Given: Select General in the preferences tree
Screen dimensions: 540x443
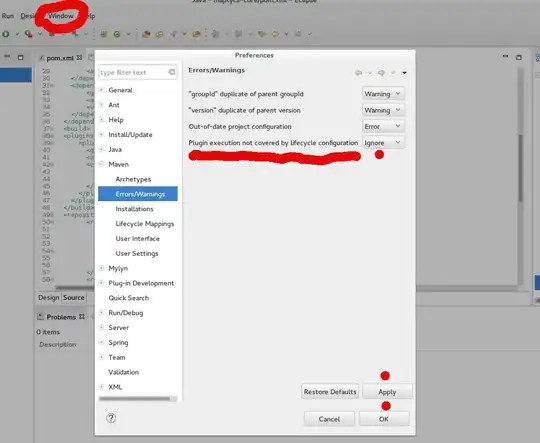Looking at the screenshot, I should (120, 90).
